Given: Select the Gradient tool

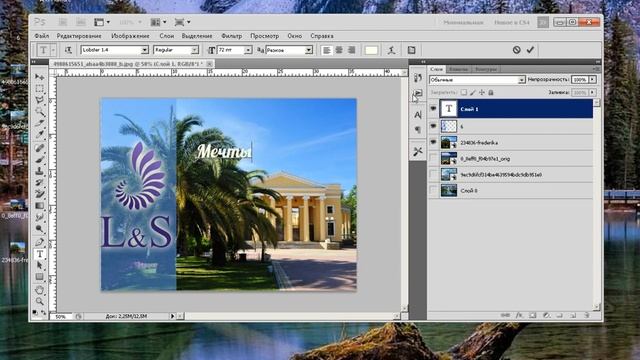Looking at the screenshot, I should click(x=40, y=205).
